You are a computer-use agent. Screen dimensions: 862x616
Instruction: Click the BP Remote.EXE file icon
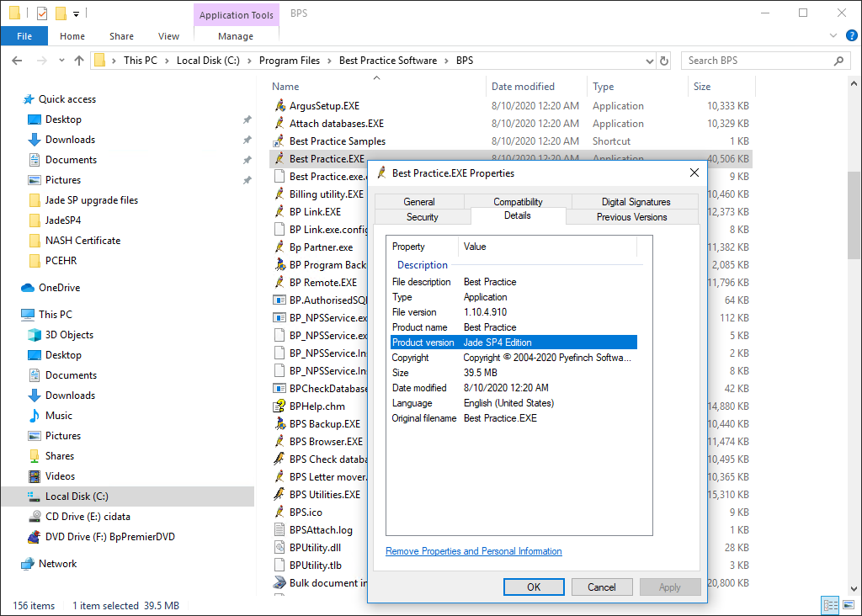coord(279,283)
